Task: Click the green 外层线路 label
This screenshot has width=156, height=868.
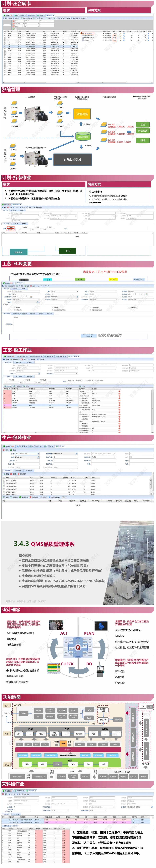Action: pyautogui.click(x=143, y=131)
